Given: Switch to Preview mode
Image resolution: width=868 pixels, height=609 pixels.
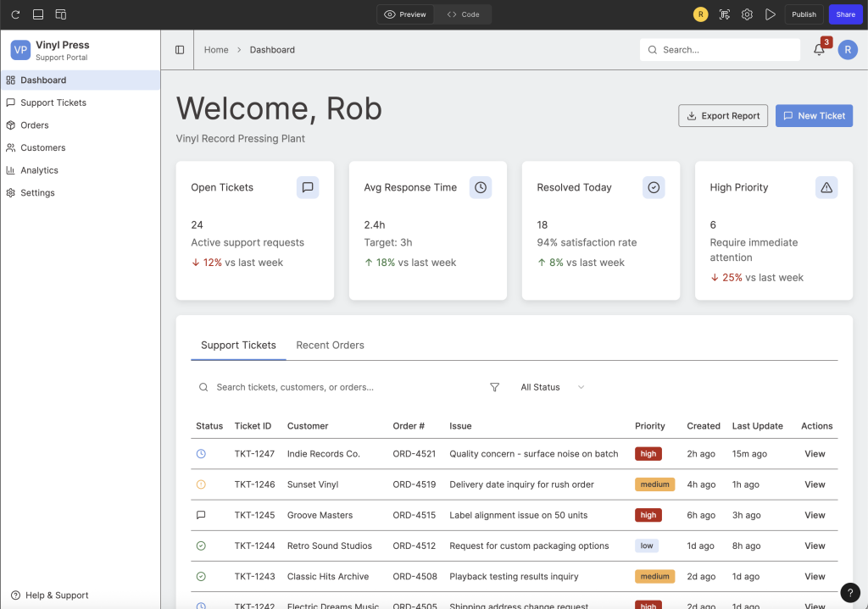Looking at the screenshot, I should coord(405,14).
